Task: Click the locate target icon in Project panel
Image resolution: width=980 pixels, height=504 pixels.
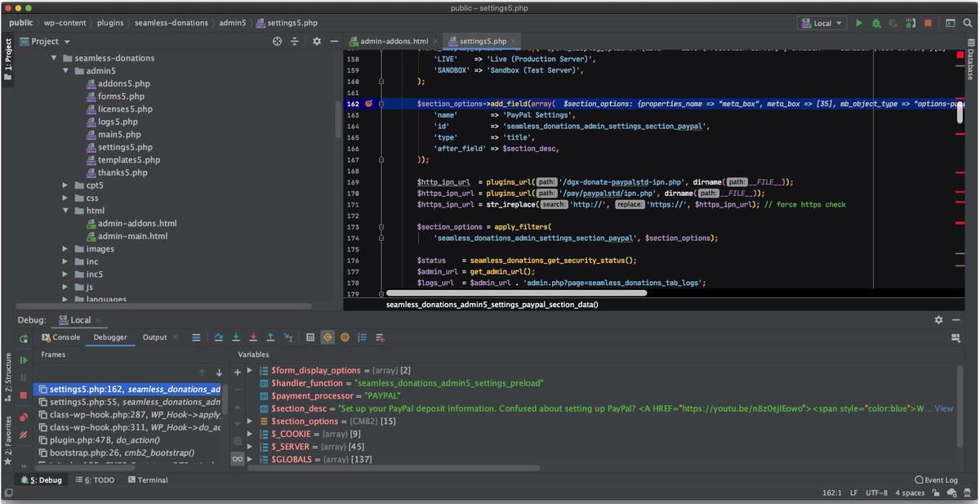Action: (x=277, y=41)
